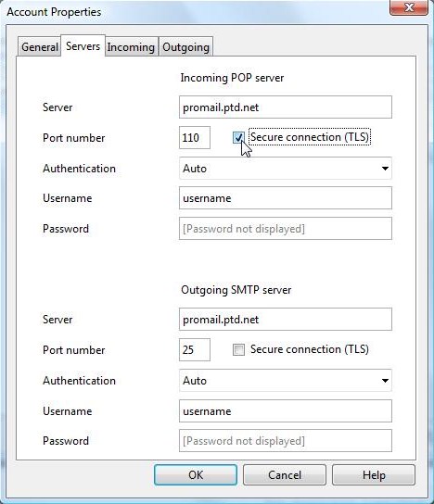Enable outgoing SMTP Secure connection (TLS)
The height and width of the screenshot is (504, 434).
[238, 349]
